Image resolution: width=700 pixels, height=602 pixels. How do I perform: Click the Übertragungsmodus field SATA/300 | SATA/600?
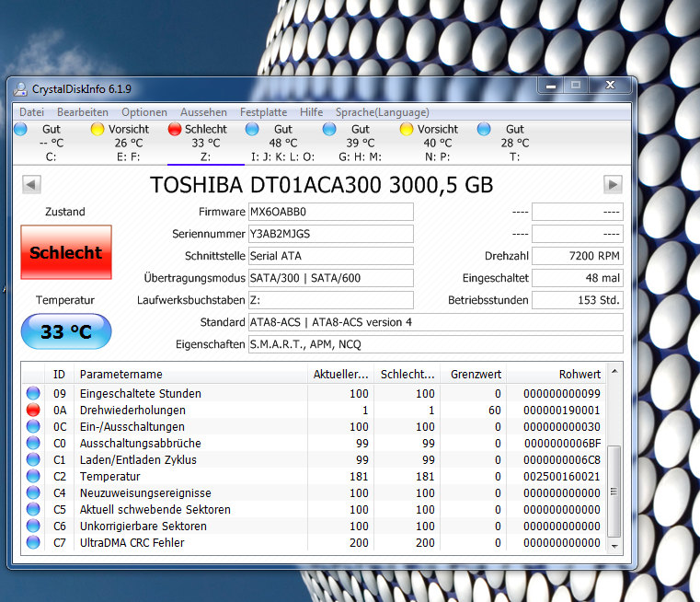coord(331,278)
